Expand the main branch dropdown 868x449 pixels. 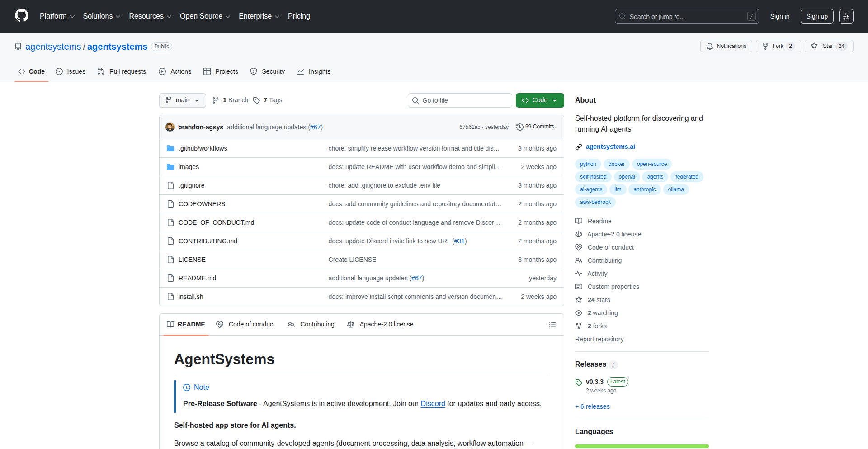(182, 100)
